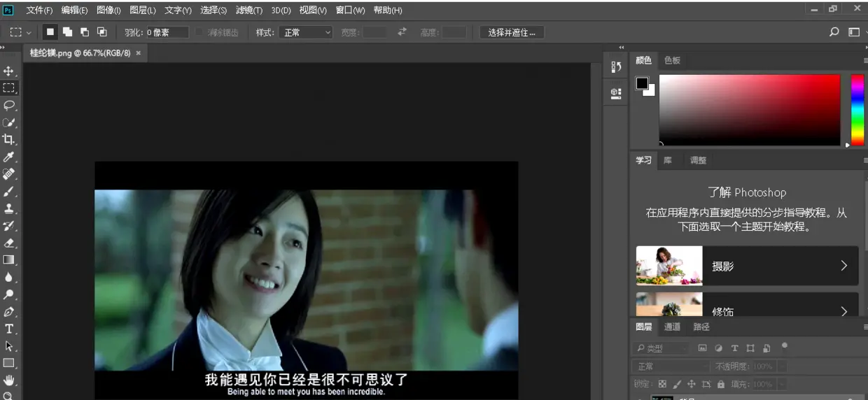The height and width of the screenshot is (400, 868).
Task: Open the 图像(I) menu
Action: (108, 10)
